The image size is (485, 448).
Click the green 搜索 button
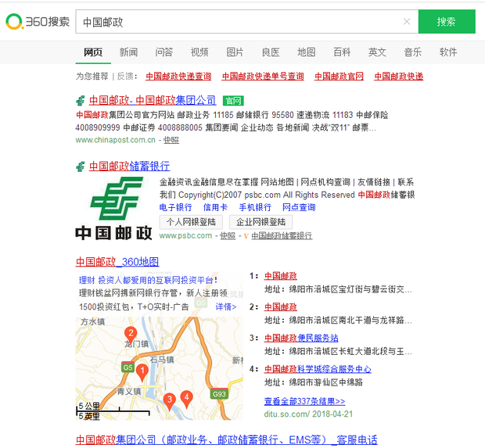point(447,22)
